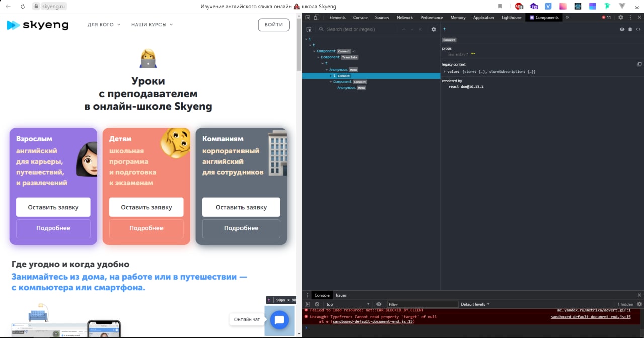Click the pink gradient extension icon
The image size is (644, 338).
click(563, 6)
